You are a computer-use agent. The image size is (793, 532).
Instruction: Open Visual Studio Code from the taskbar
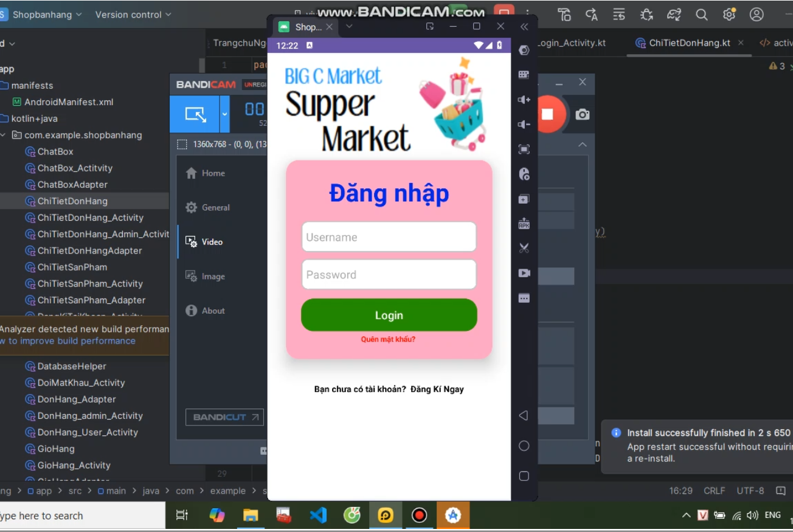(x=318, y=516)
